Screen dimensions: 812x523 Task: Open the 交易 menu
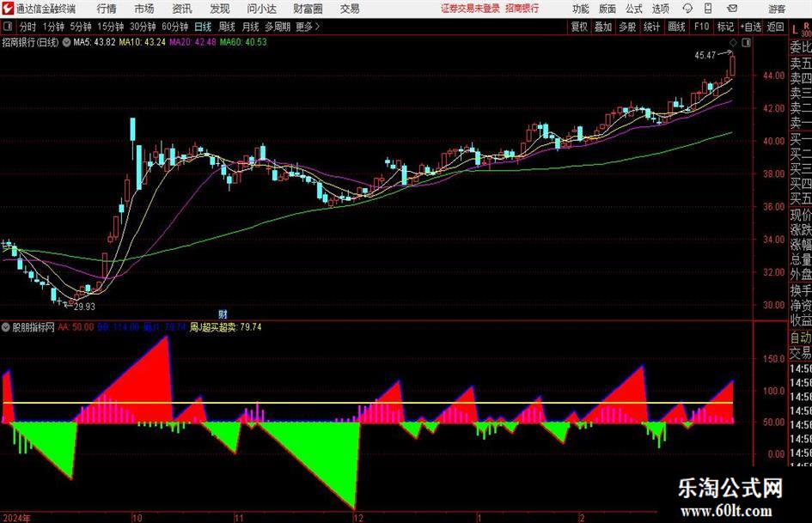pyautogui.click(x=350, y=9)
